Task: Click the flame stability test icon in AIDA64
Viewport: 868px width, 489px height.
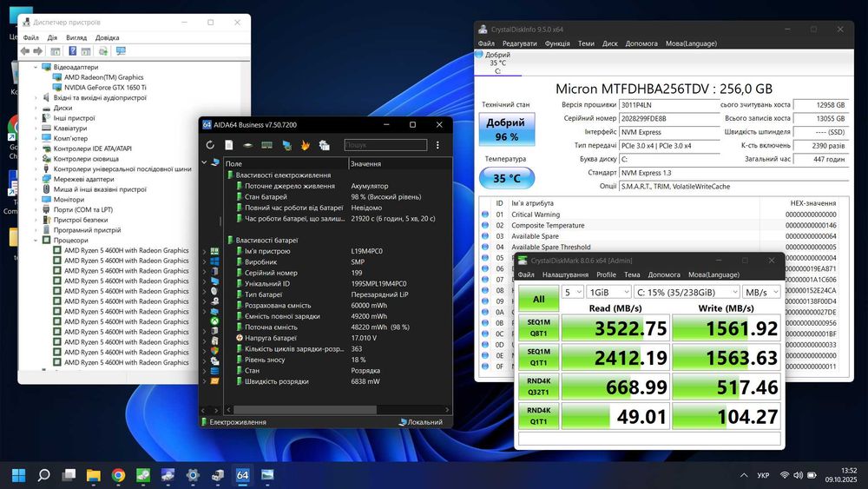Action: tap(306, 145)
